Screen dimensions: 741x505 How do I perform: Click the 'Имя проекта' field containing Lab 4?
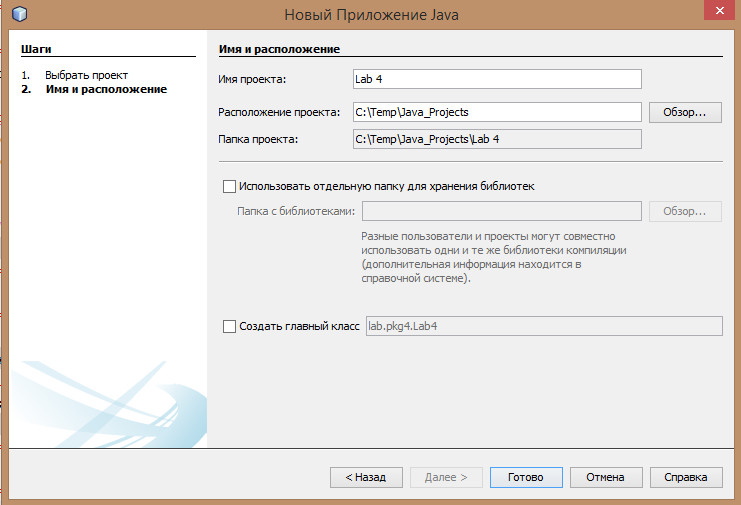(x=497, y=79)
